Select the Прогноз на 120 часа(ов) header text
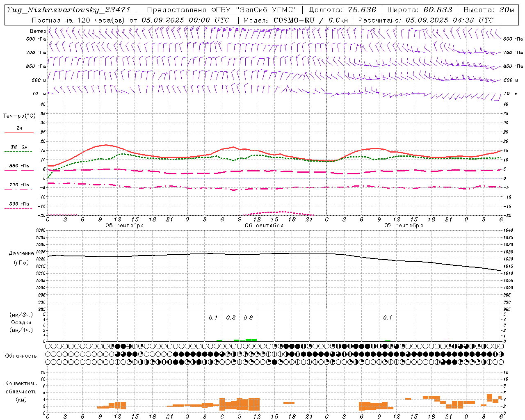Image resolution: width=525 pixels, height=420 pixels. click(x=78, y=20)
